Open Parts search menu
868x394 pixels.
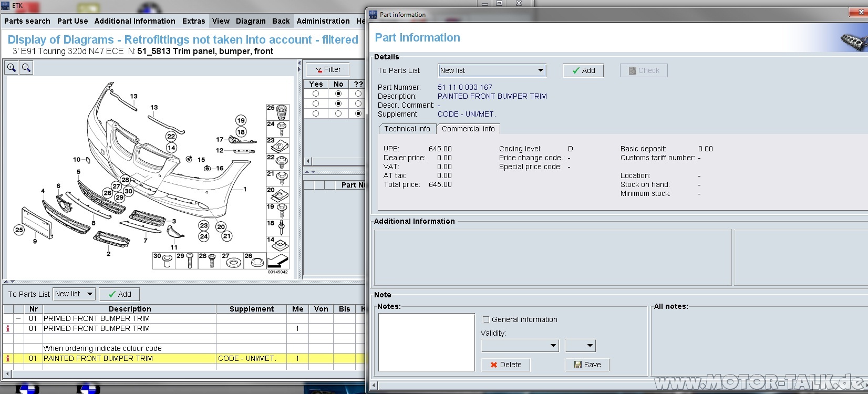pyautogui.click(x=27, y=21)
